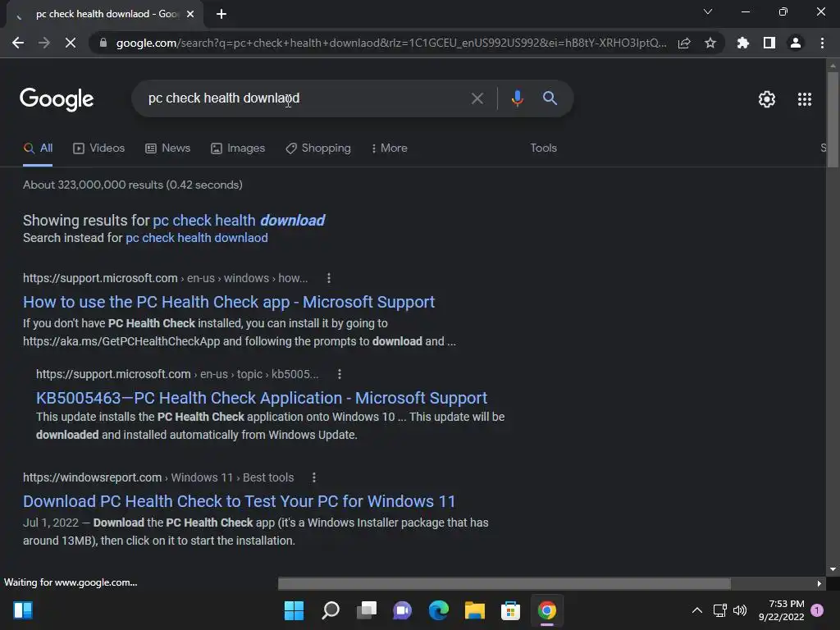This screenshot has width=840, height=630.
Task: Launch Microsoft Edge from taskbar
Action: (x=438, y=610)
